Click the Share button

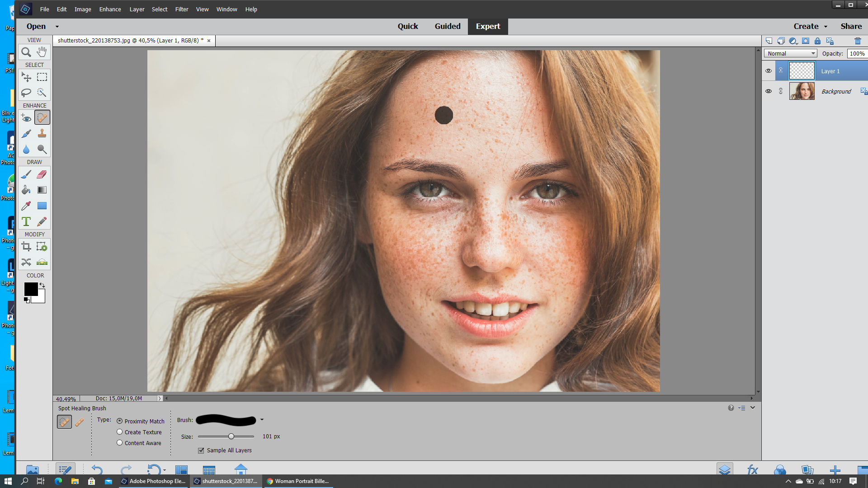850,26
